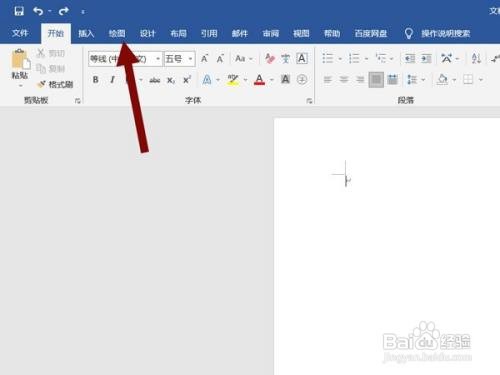Switch to the 绘图 (Draw) tab
Screen dimensions: 500x375
tap(117, 33)
